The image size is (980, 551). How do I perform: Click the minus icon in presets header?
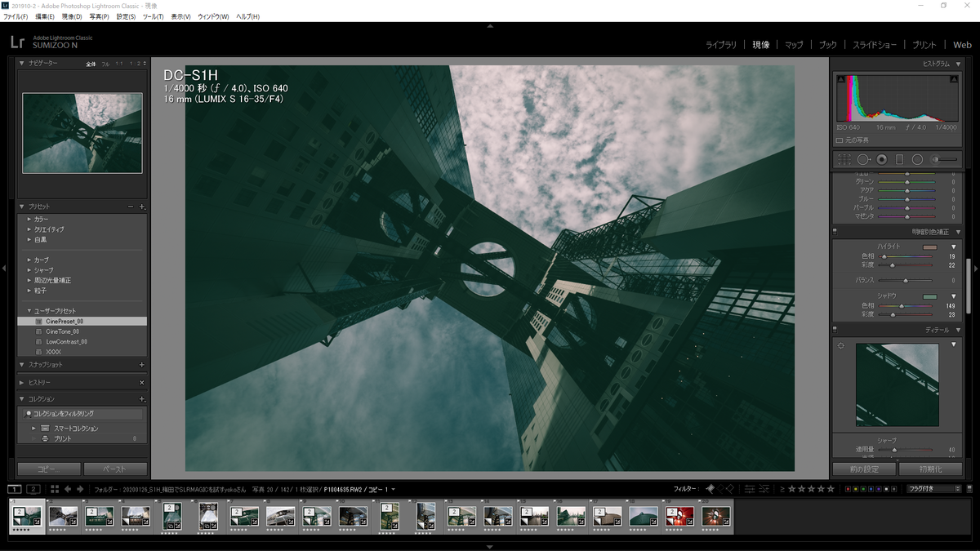point(131,207)
